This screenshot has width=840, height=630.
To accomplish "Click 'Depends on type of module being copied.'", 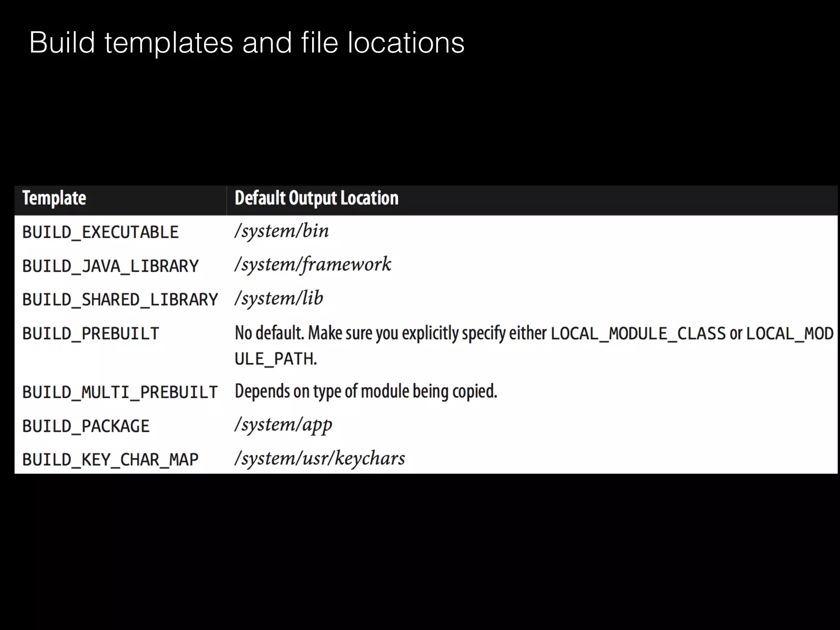I will click(x=366, y=391).
